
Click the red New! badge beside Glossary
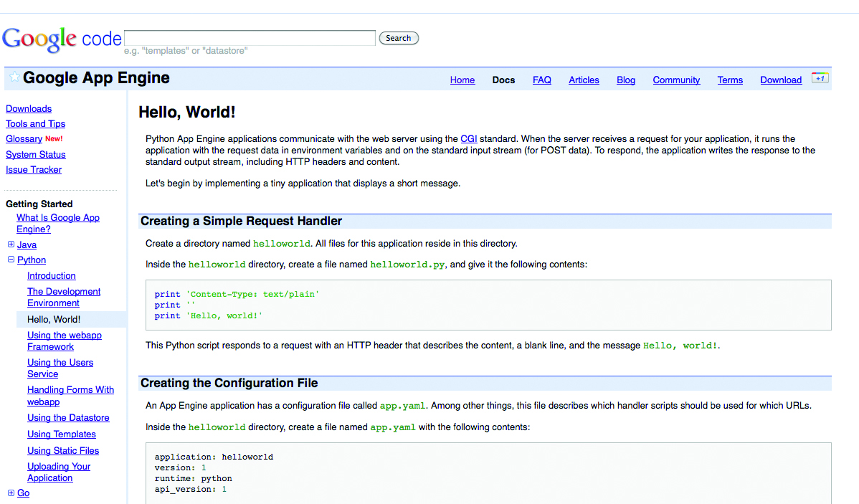tap(54, 139)
